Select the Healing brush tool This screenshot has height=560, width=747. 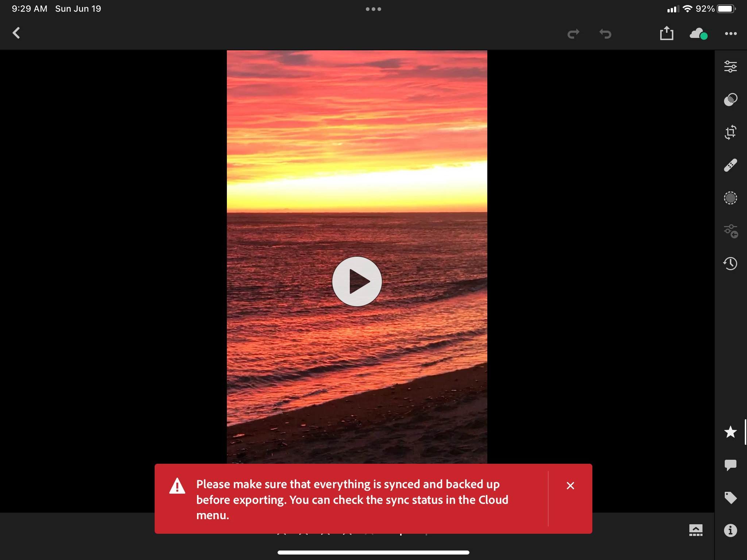coord(730,165)
